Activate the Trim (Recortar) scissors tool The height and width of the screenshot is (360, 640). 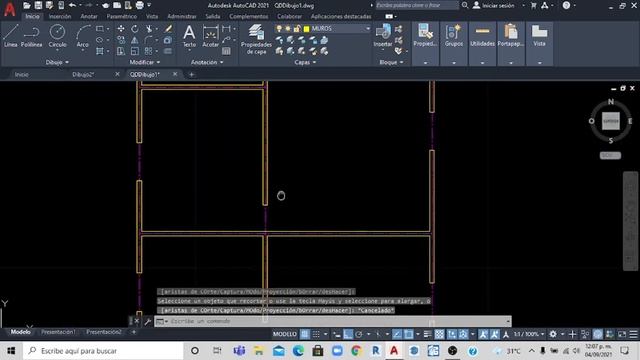(x=149, y=29)
